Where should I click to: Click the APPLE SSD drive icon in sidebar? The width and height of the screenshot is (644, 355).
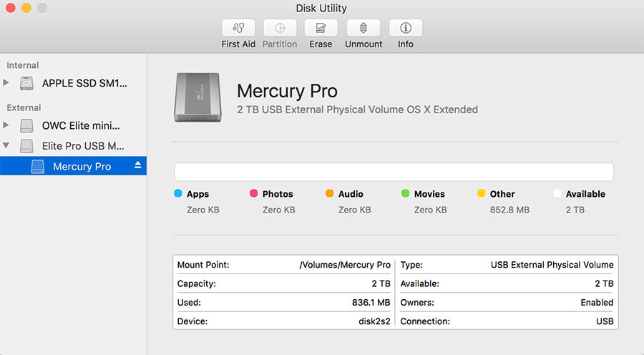coord(27,83)
